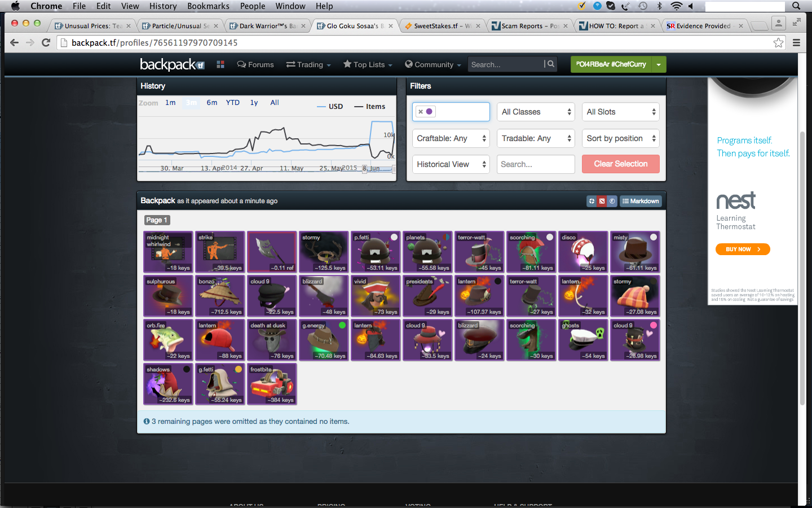Click the TF2 game icon in the Backpack header
Viewport: 812px width, 508px height.
point(592,201)
